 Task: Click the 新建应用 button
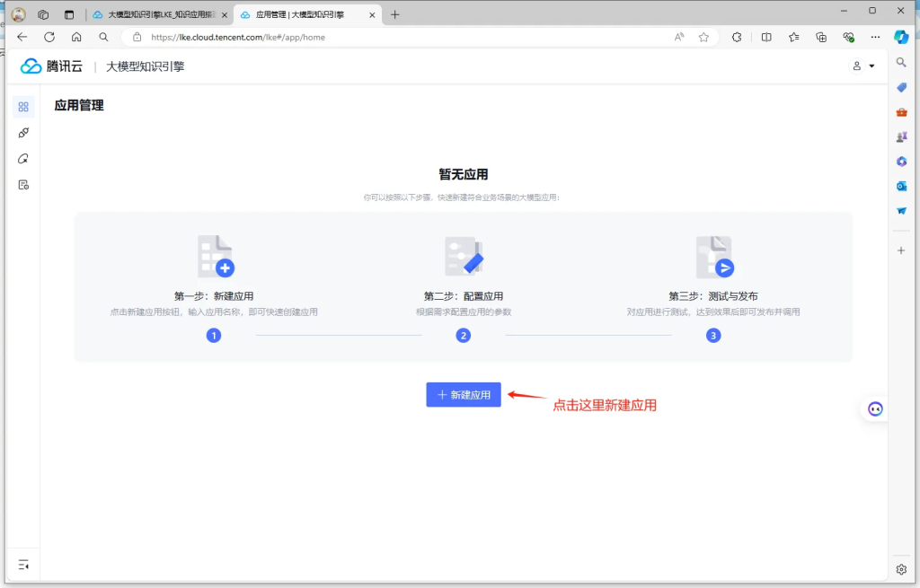(x=464, y=395)
